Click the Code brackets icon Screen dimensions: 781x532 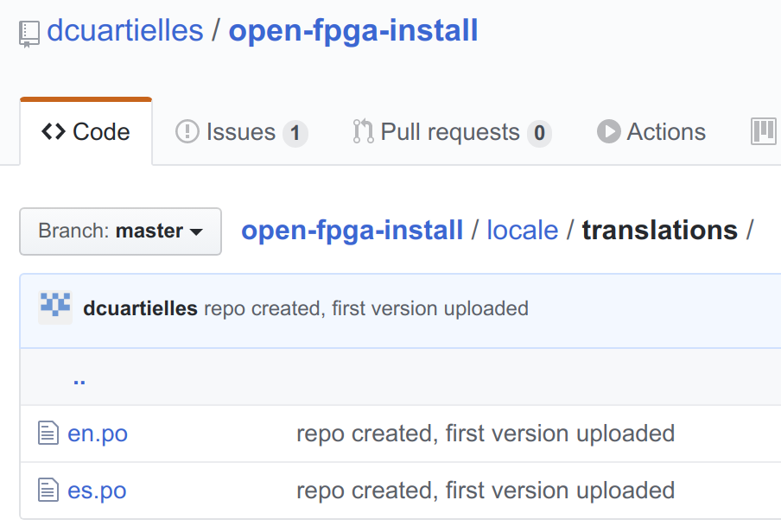coord(54,132)
